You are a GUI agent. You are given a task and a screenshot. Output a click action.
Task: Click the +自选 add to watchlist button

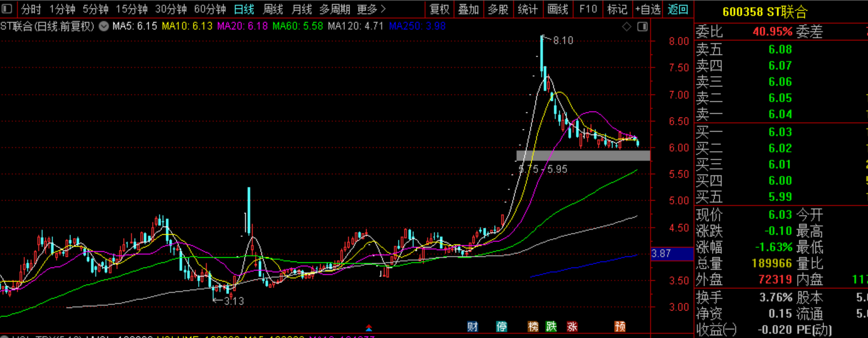[648, 9]
